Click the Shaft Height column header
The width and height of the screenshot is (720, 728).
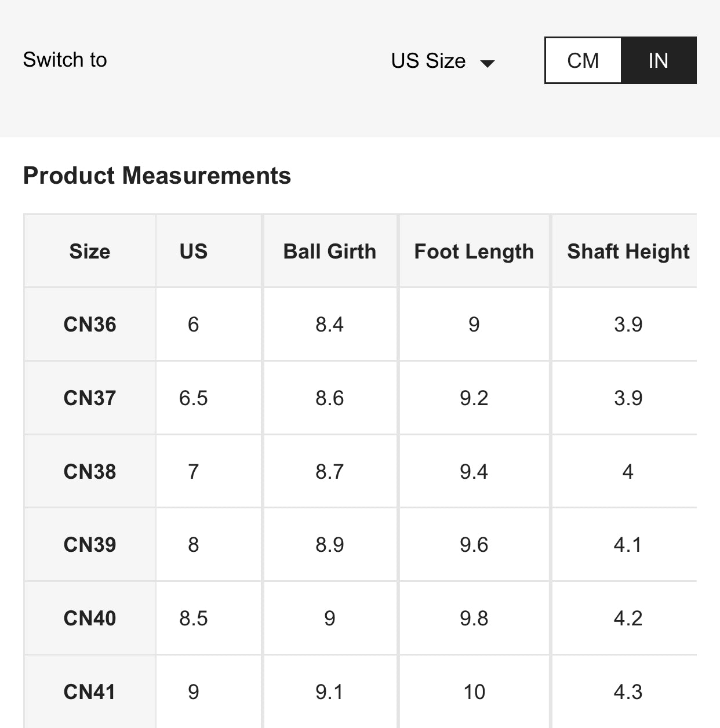[x=628, y=252]
